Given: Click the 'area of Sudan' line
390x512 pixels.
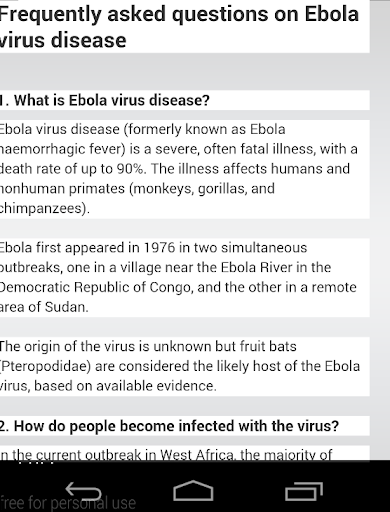Looking at the screenshot, I should click(44, 307).
